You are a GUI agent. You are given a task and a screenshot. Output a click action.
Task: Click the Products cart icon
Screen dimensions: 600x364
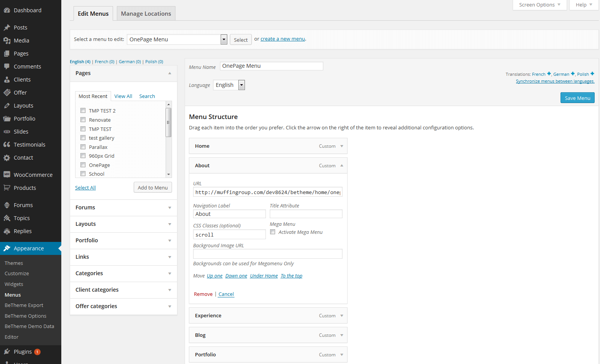click(x=7, y=188)
